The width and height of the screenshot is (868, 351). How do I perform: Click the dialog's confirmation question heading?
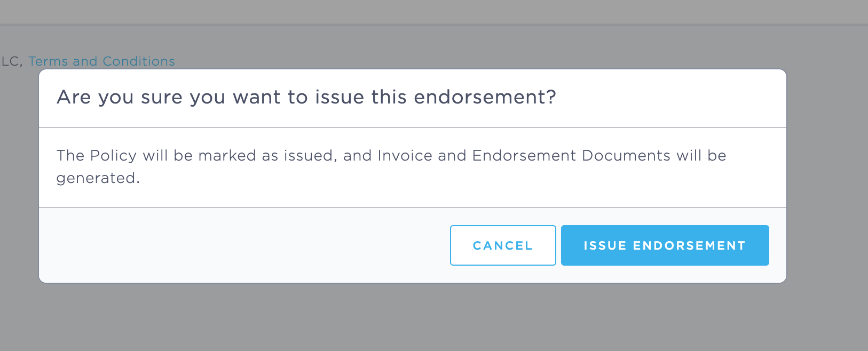click(306, 97)
